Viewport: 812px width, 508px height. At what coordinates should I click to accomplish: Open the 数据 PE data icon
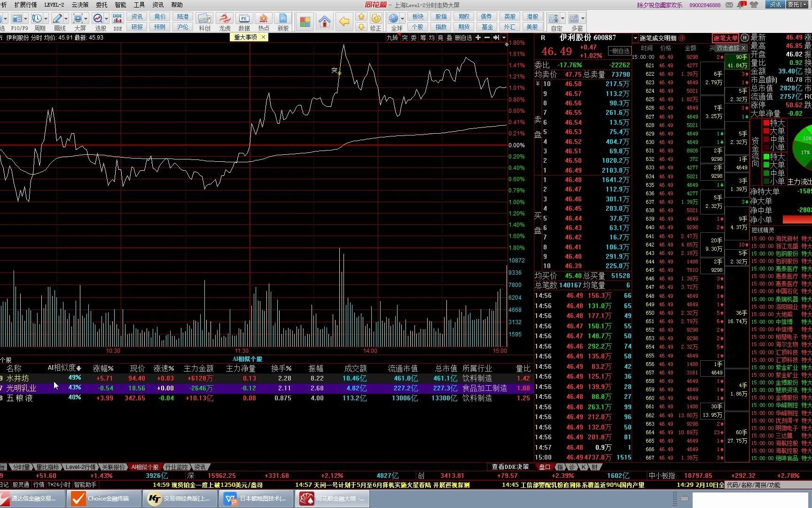coord(244,18)
